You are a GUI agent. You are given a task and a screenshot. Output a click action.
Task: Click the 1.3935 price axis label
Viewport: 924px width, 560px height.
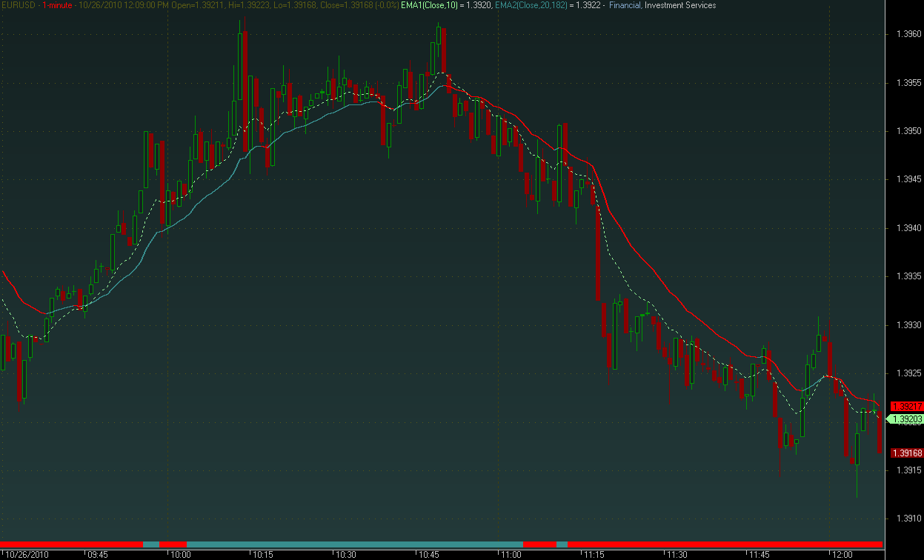908,276
